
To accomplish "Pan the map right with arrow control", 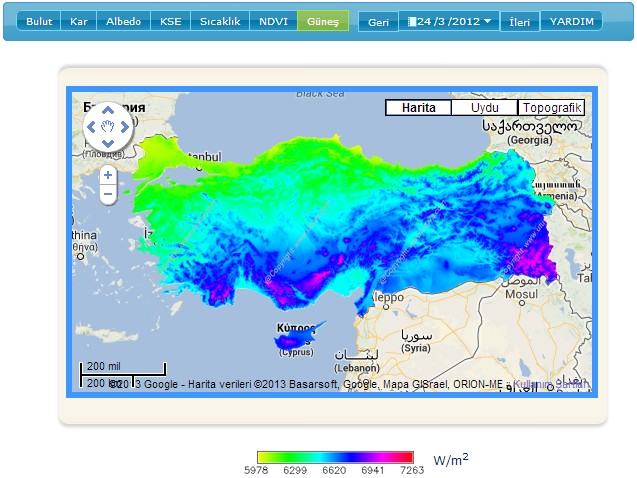I will pos(125,127).
